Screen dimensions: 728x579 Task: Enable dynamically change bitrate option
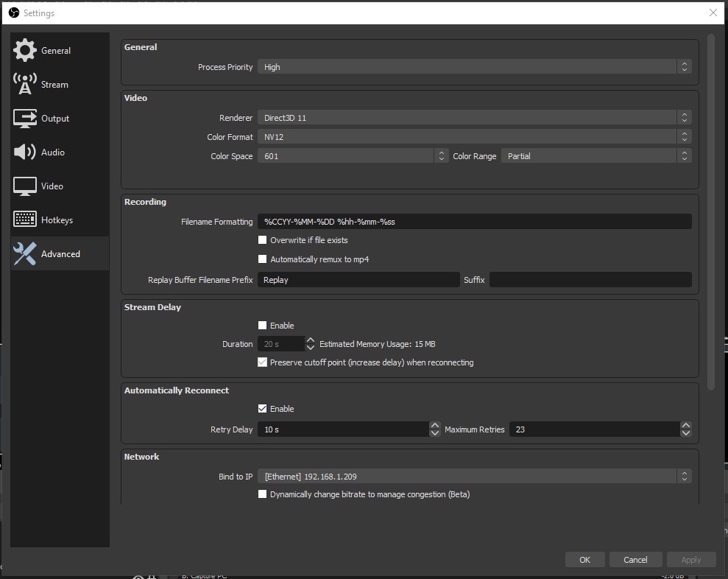tap(262, 494)
